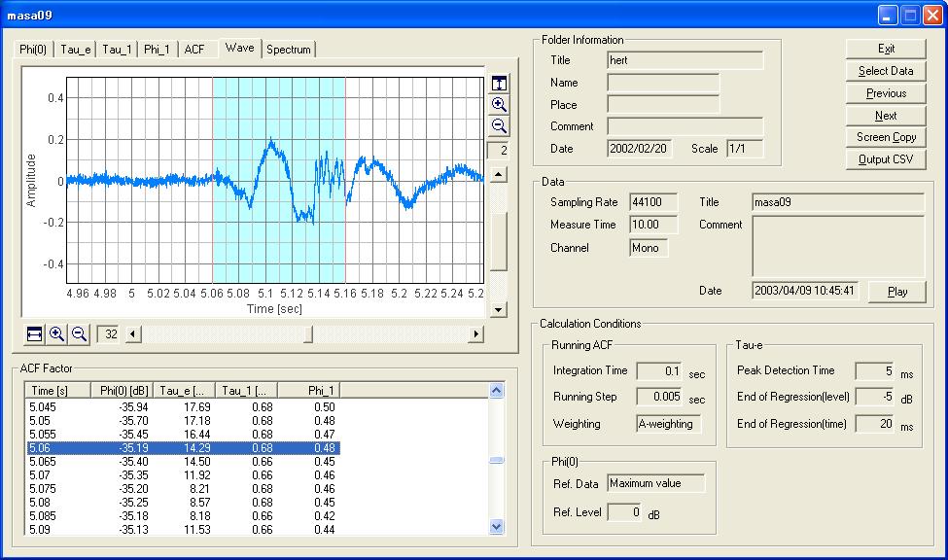Click the Folder Information Place field
Viewport: 948px width, 560px height.
click(663, 105)
